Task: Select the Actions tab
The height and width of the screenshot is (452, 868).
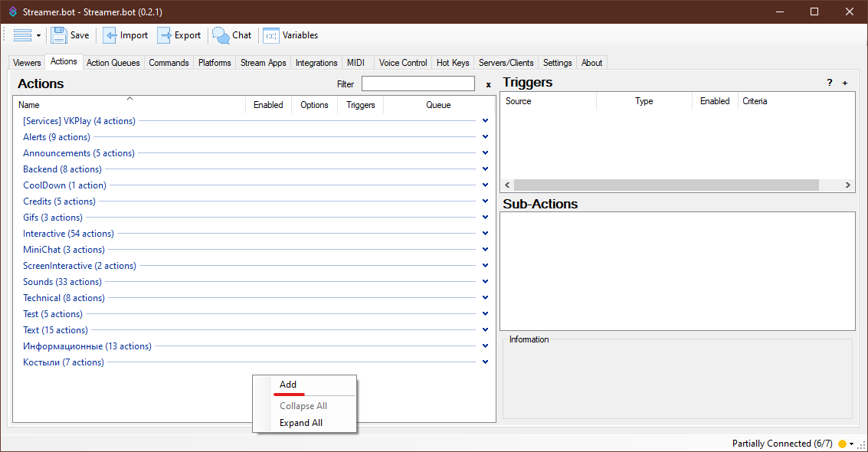Action: (x=64, y=61)
